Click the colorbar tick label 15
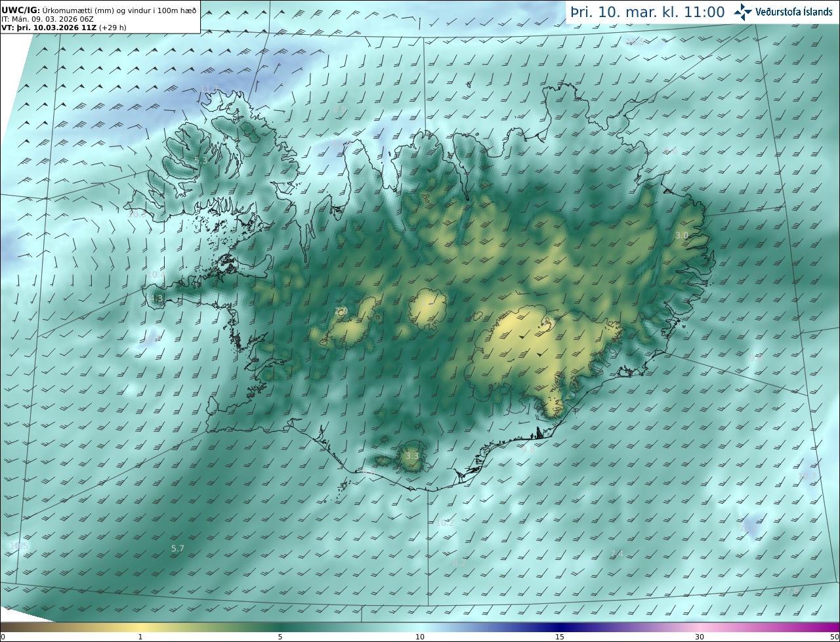This screenshot has width=840, height=642. coord(560,637)
